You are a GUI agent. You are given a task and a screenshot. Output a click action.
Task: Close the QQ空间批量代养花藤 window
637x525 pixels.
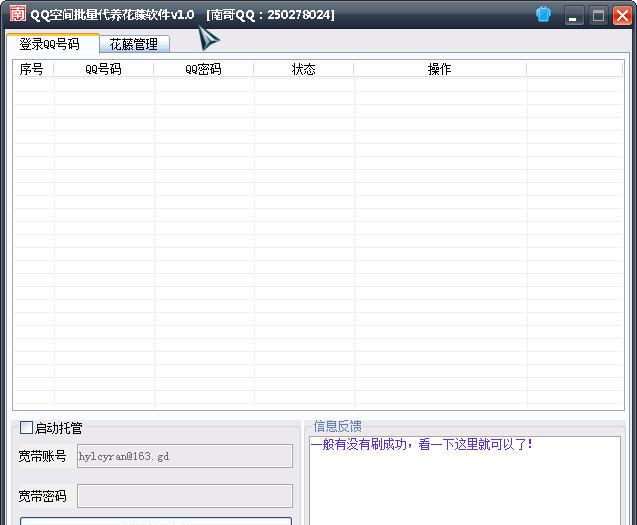(x=622, y=16)
